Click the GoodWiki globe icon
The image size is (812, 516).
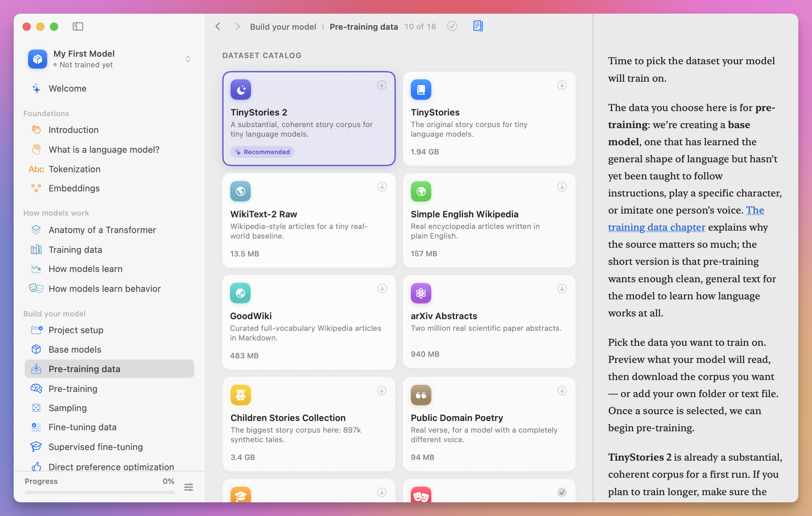click(240, 293)
